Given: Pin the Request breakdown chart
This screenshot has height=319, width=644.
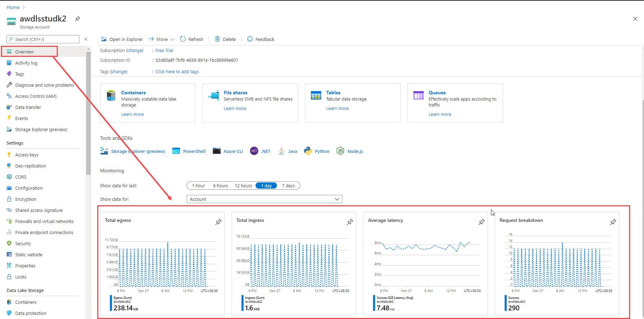Looking at the screenshot, I should (613, 222).
